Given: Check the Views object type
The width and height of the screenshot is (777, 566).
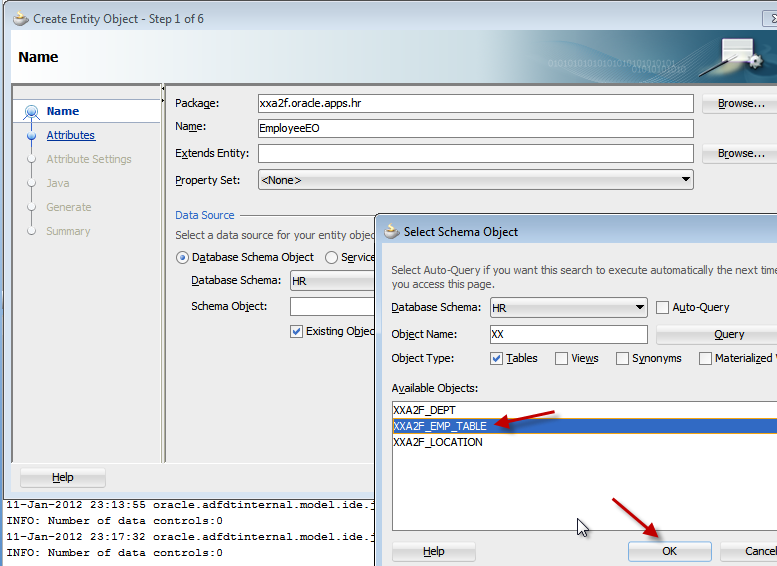Looking at the screenshot, I should (561, 358).
